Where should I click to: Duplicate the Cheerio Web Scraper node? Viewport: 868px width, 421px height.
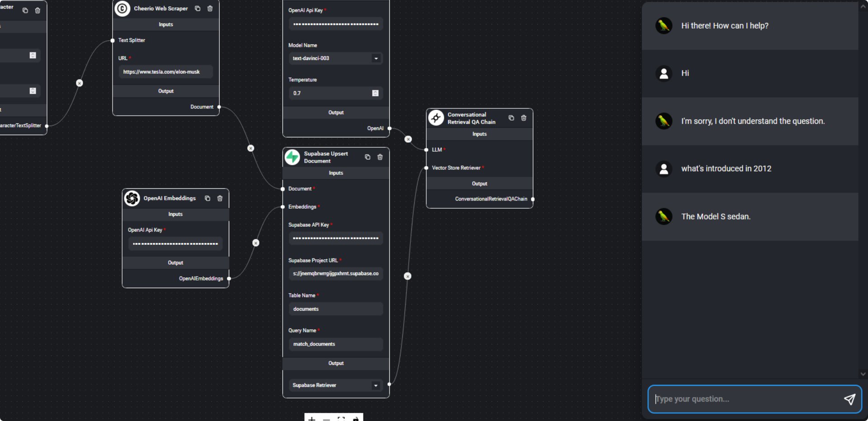[198, 9]
